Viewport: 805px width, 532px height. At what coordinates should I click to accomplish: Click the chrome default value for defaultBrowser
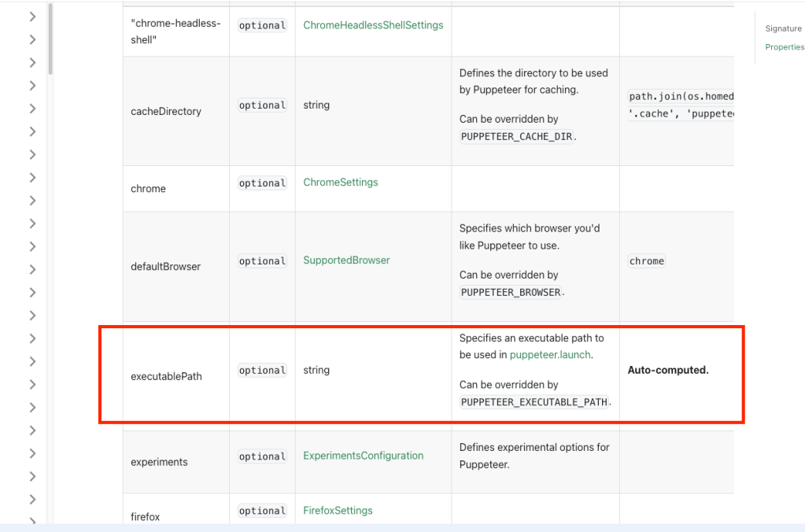[x=646, y=261]
